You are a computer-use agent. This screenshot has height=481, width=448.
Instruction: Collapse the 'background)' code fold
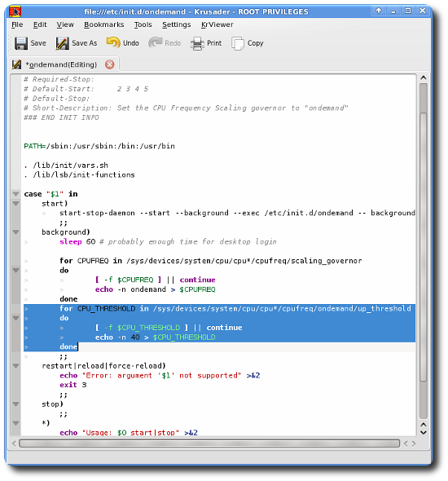16,232
